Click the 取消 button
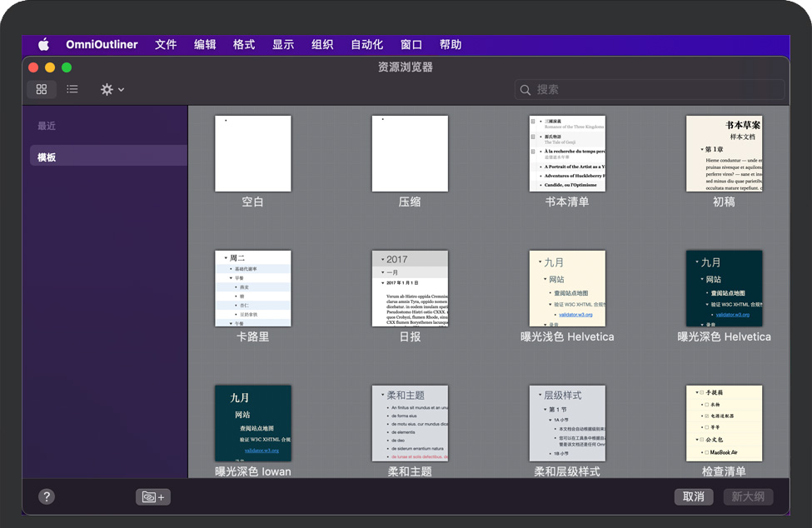812x528 pixels. click(693, 496)
